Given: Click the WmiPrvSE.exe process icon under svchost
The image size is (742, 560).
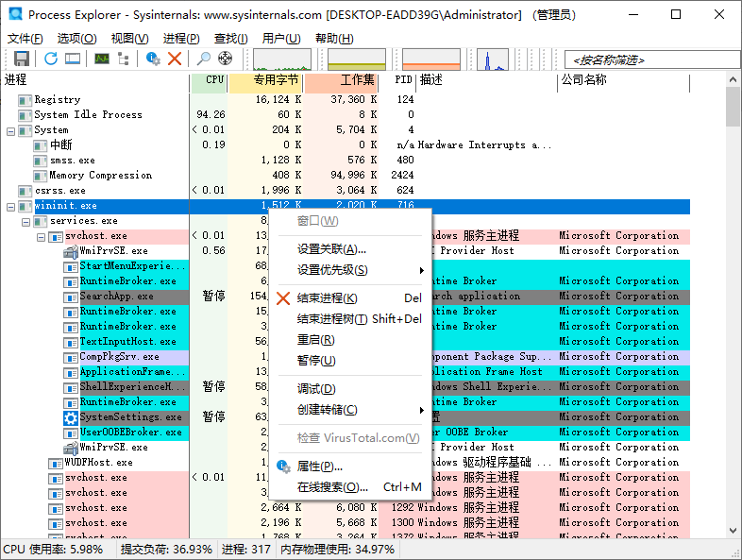Looking at the screenshot, I should 71,251.
